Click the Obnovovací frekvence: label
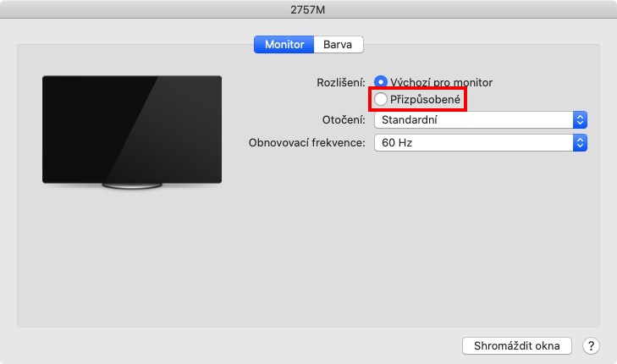This screenshot has height=364, width=617. (x=307, y=142)
